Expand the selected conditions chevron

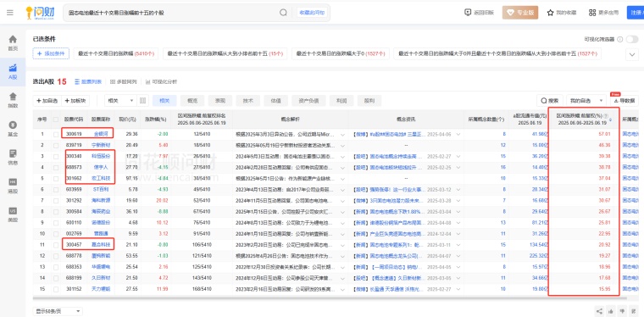click(631, 53)
